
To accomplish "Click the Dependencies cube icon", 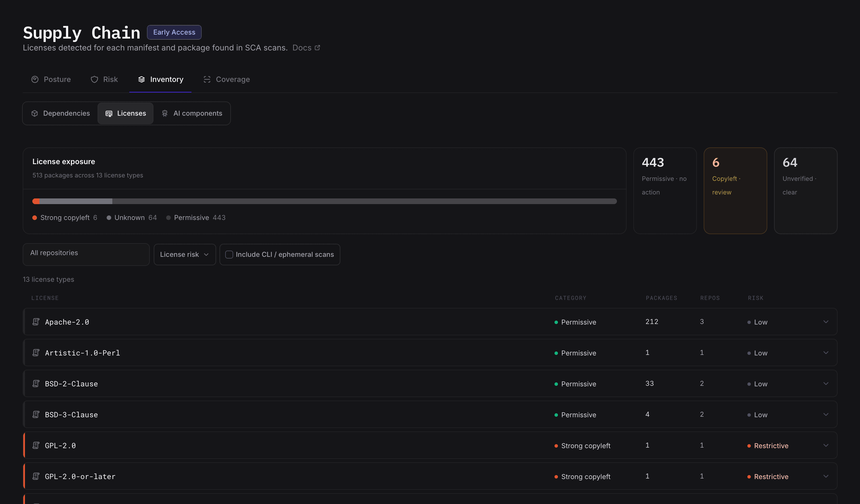I will click(35, 113).
